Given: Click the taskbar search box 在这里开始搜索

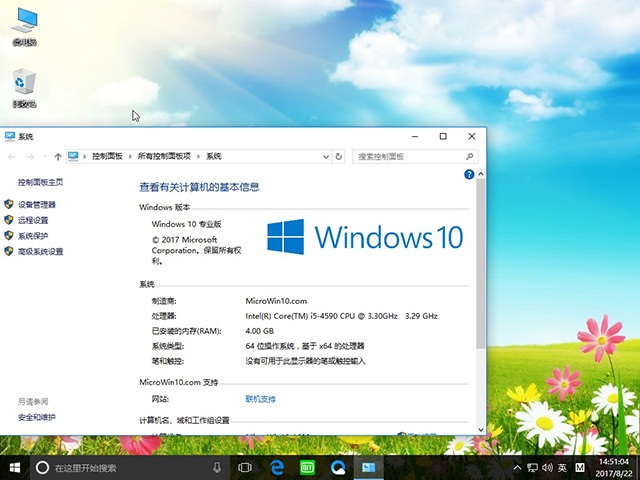Looking at the screenshot, I should click(x=131, y=468).
